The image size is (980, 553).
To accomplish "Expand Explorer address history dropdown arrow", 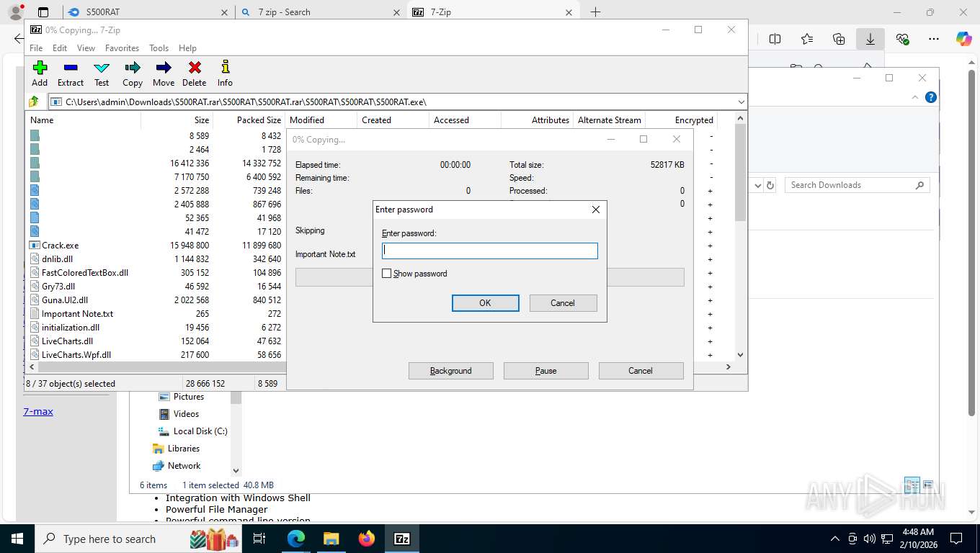I will [757, 185].
